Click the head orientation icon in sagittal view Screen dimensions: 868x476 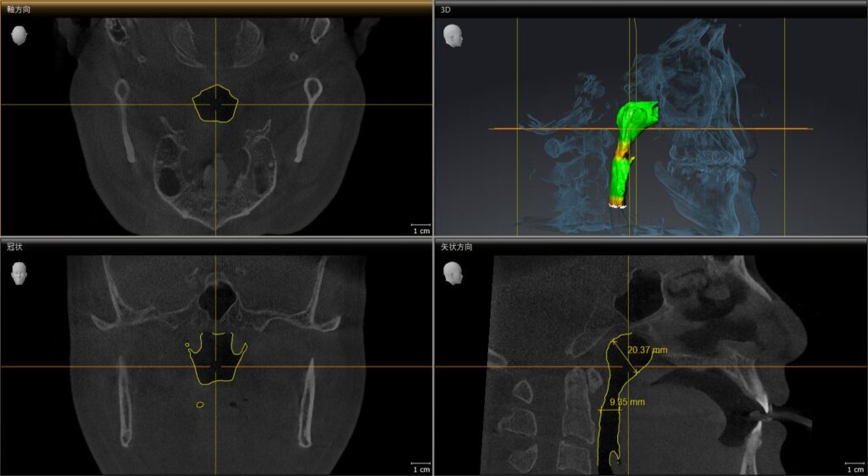point(454,272)
